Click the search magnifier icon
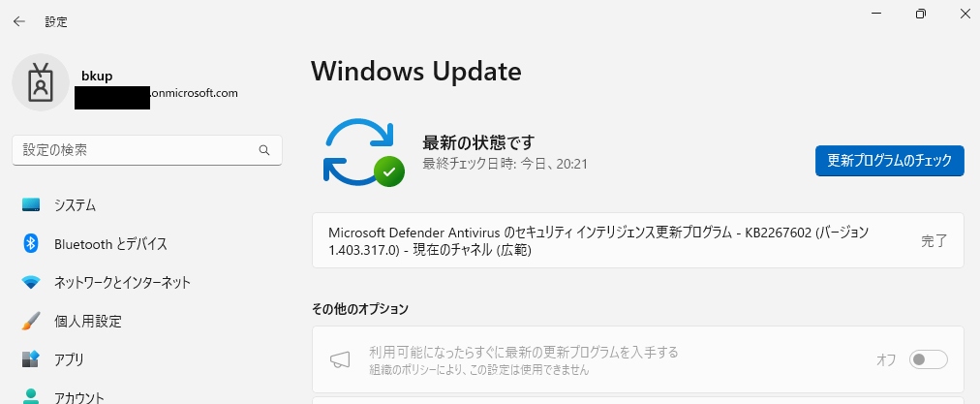 pos(264,150)
